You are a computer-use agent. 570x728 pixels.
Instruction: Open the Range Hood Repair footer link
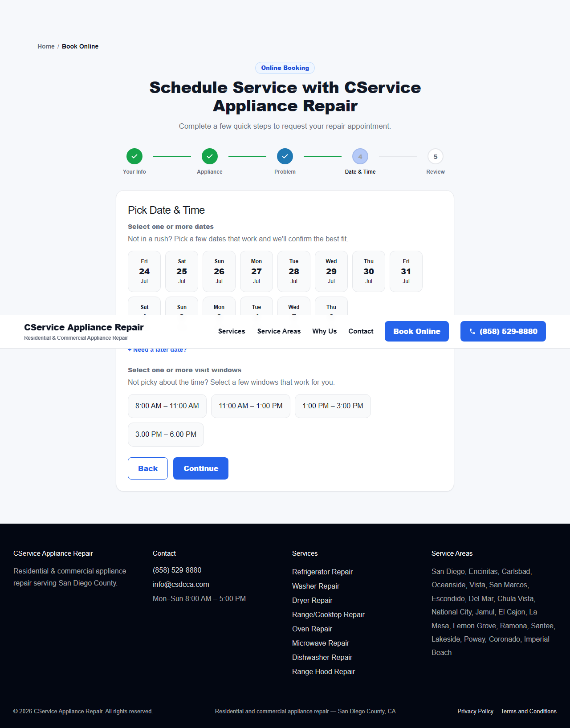coord(324,671)
